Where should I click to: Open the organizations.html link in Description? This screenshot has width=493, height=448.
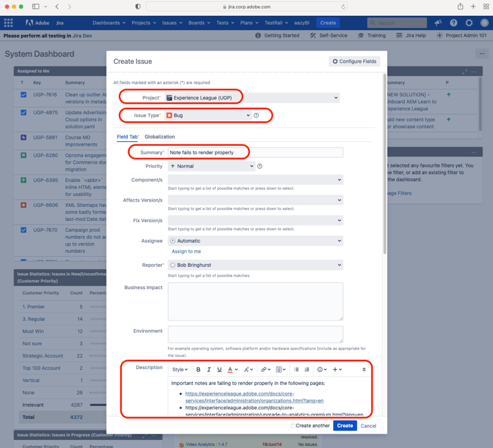click(x=254, y=397)
